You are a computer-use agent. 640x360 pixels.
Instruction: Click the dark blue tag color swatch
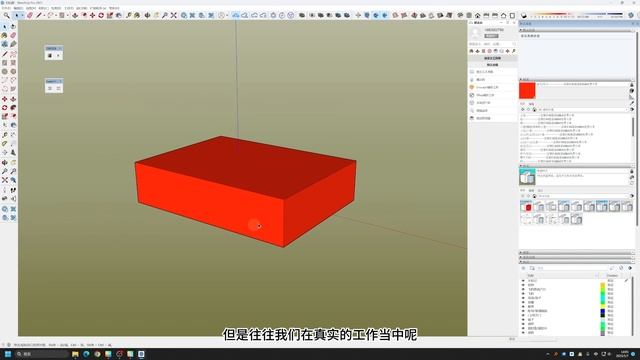point(602,311)
